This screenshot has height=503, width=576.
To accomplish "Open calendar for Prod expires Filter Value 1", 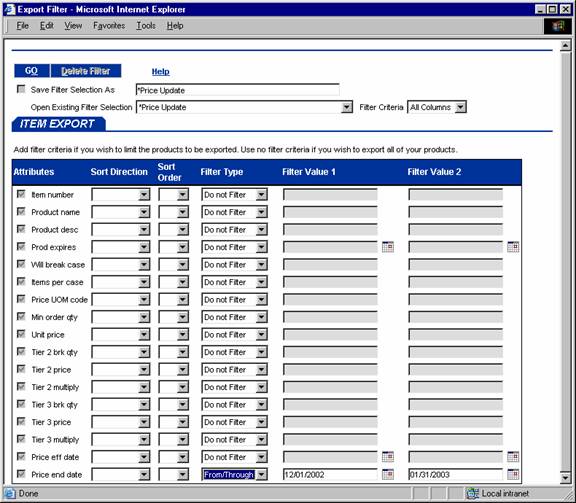I will click(x=388, y=247).
